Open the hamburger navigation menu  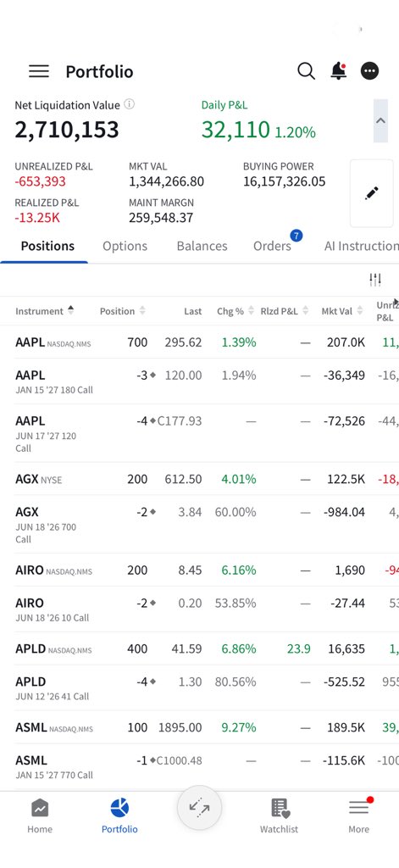click(39, 71)
